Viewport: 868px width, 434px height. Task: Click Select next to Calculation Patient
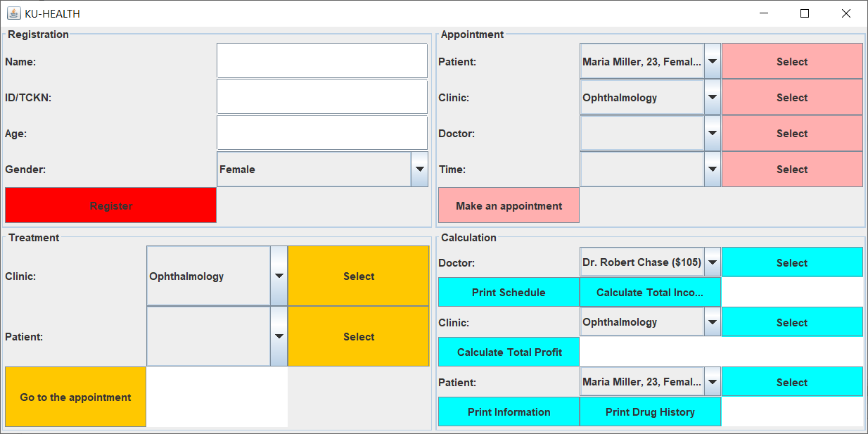pos(792,382)
